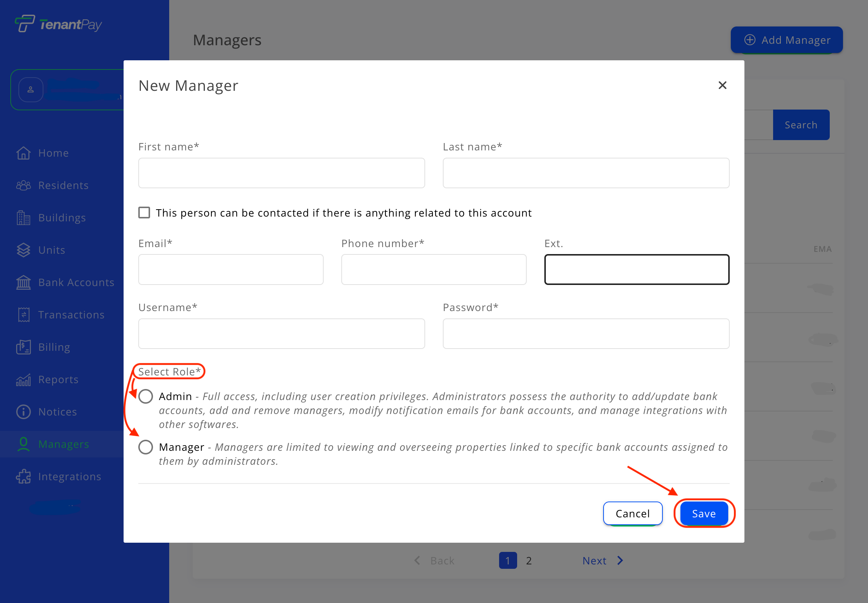Close the New Manager dialog
The image size is (868, 603).
pyautogui.click(x=722, y=85)
